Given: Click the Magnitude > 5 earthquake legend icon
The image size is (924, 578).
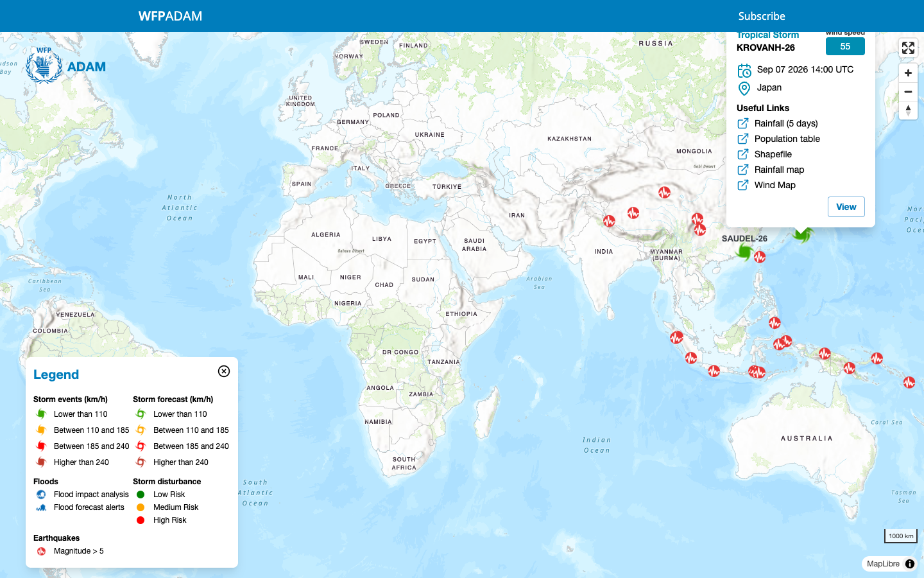Looking at the screenshot, I should pos(41,551).
